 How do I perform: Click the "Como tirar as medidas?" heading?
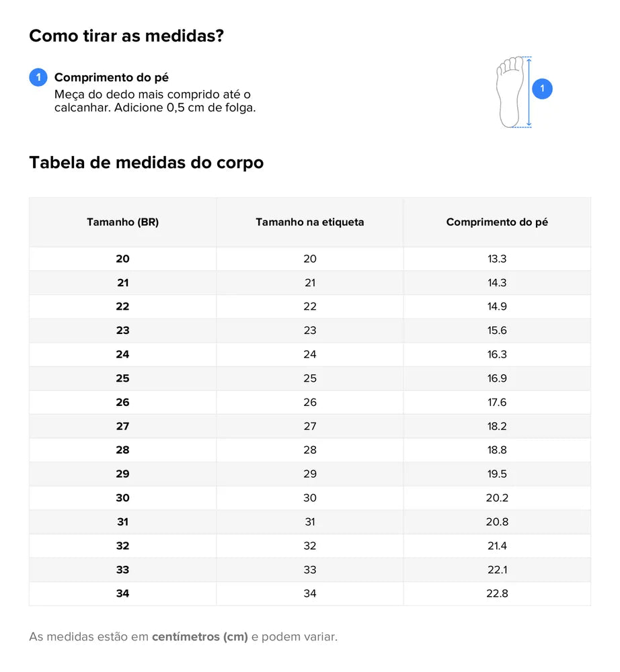pos(126,36)
